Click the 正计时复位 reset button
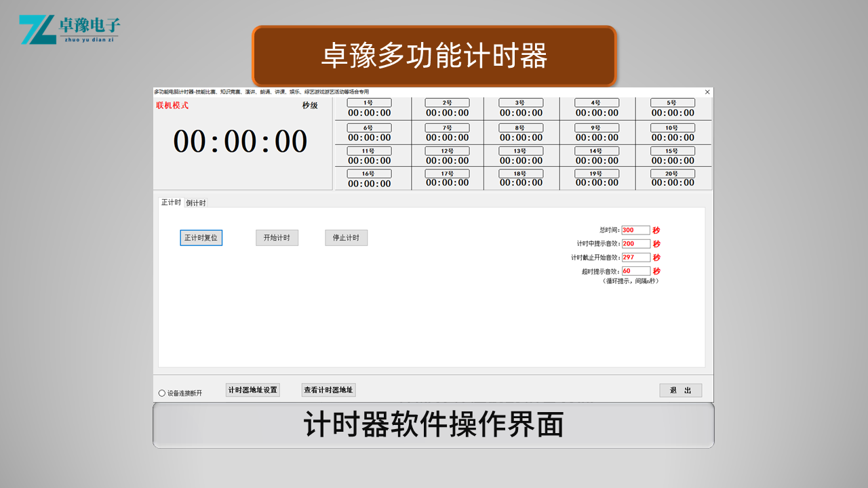Screen dimensions: 868x488 point(201,238)
